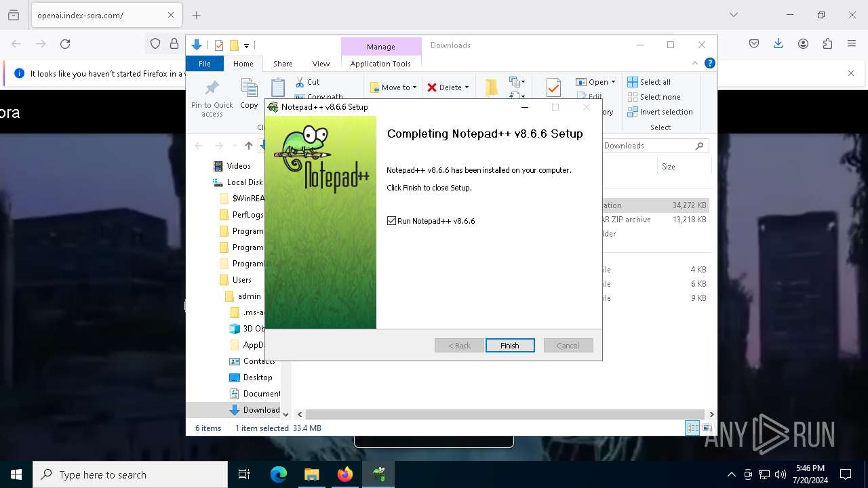Switch to the Home ribbon tab

[x=243, y=64]
